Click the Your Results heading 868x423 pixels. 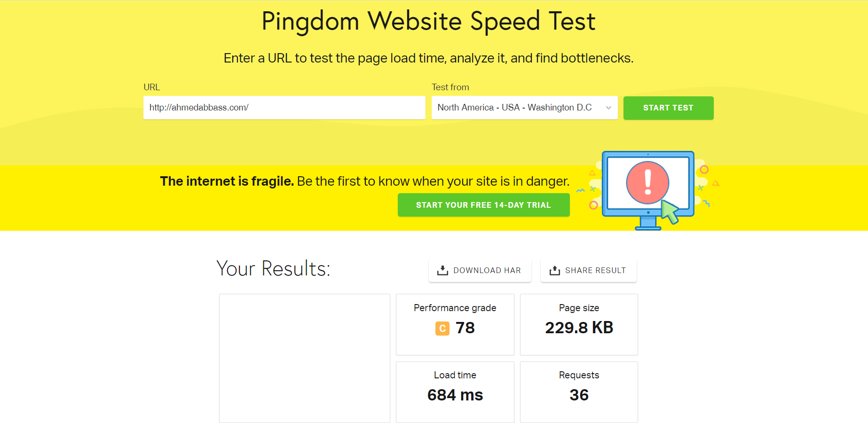click(x=273, y=269)
